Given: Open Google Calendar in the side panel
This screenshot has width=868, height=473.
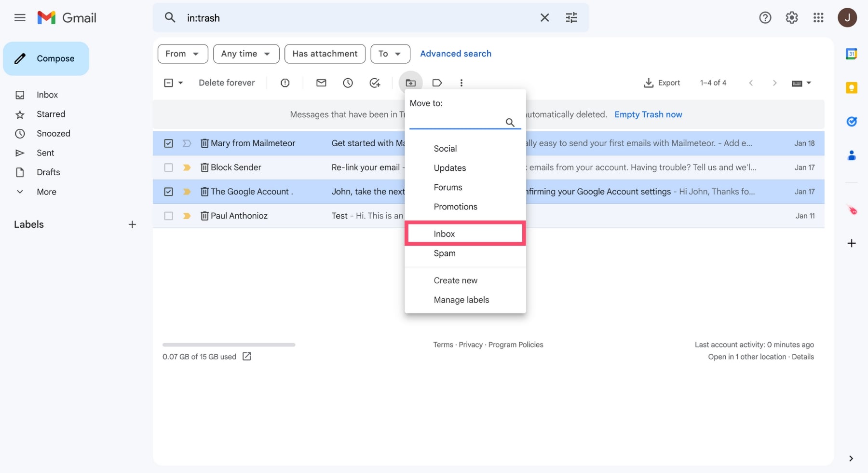Looking at the screenshot, I should click(852, 54).
